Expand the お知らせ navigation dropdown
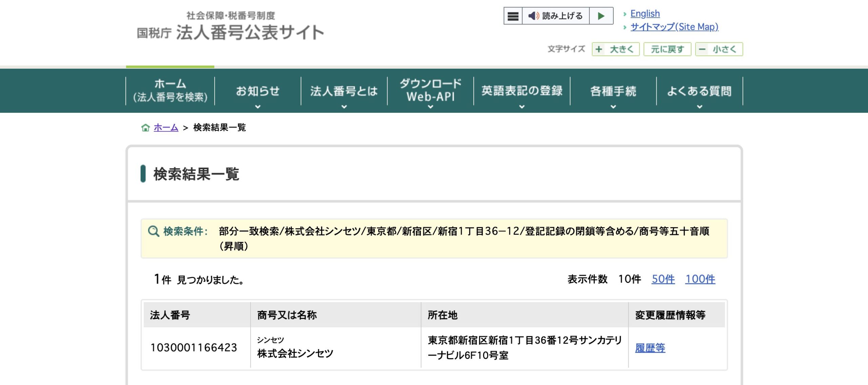The height and width of the screenshot is (385, 868). pos(258,91)
